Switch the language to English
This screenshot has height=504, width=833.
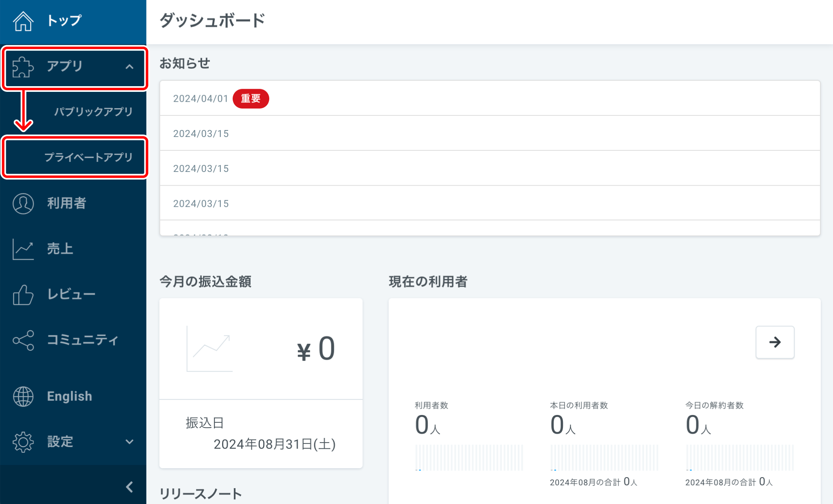point(70,396)
